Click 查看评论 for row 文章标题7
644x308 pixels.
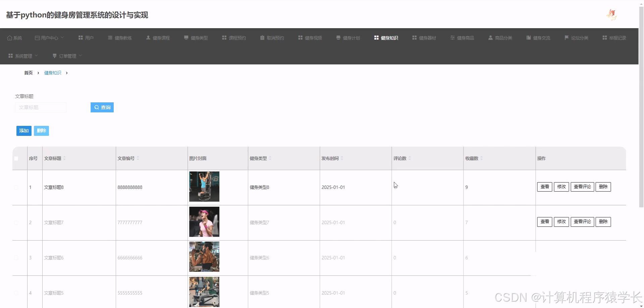(x=582, y=221)
